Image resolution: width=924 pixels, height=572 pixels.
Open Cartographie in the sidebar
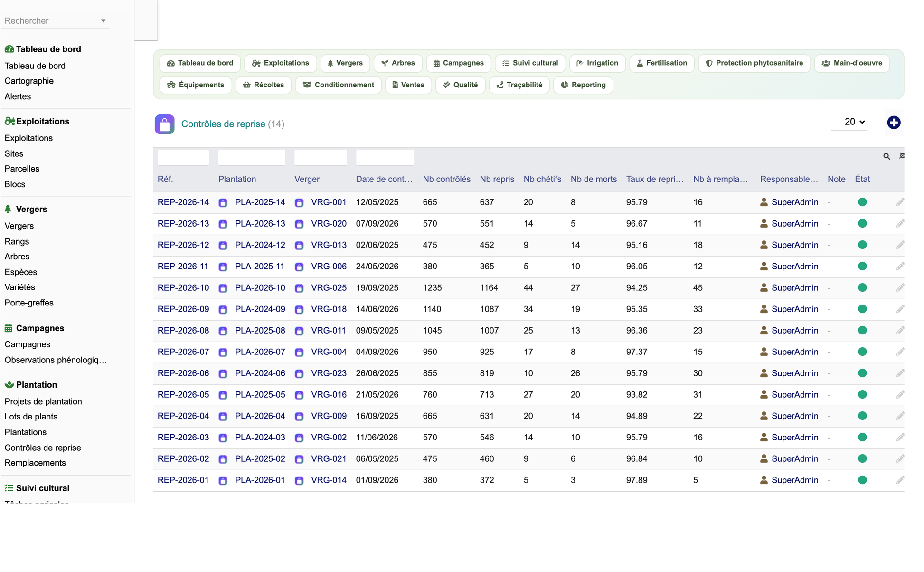click(x=29, y=81)
